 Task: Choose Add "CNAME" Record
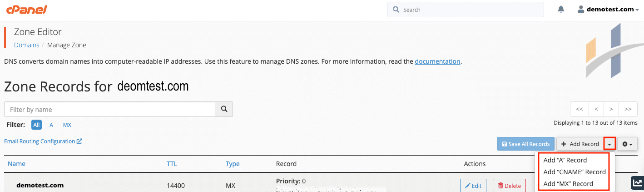click(x=575, y=172)
